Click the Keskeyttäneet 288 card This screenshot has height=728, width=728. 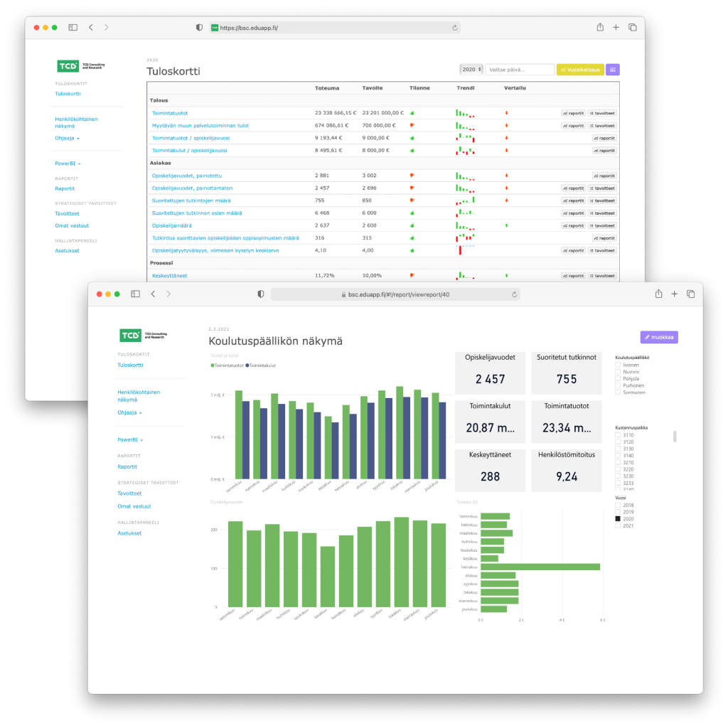[490, 470]
